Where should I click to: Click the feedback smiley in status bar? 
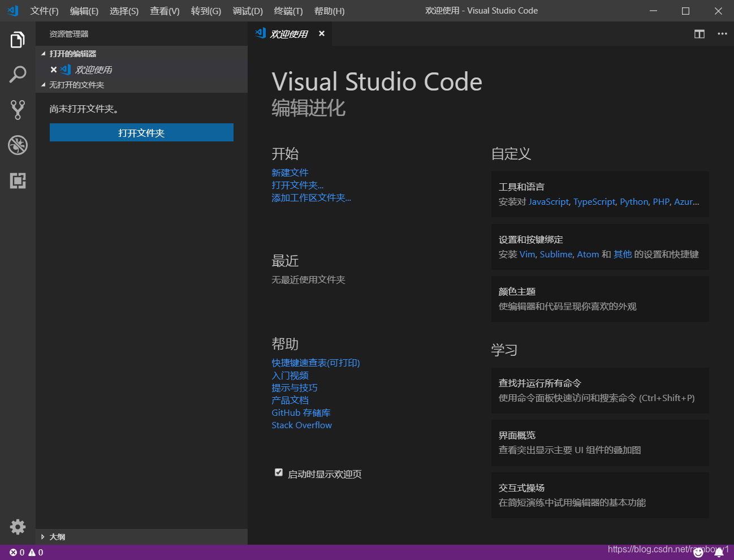coord(698,553)
